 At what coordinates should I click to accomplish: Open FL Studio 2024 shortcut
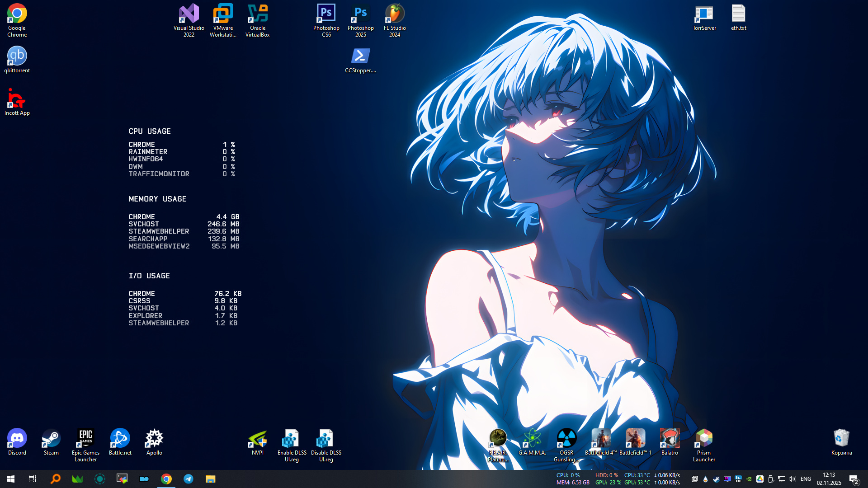395,14
